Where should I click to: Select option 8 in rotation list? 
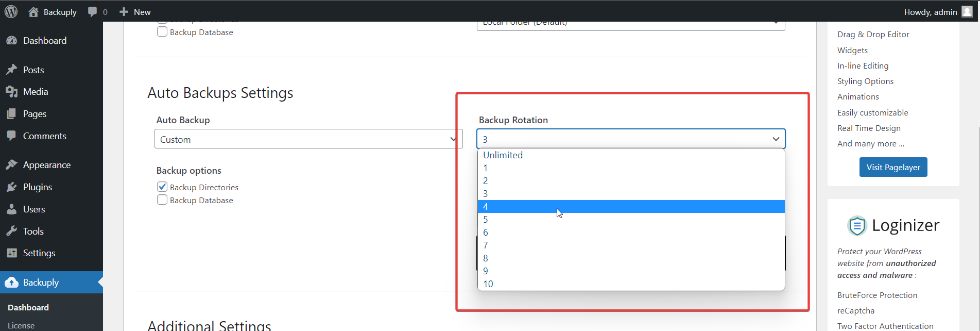pyautogui.click(x=631, y=258)
